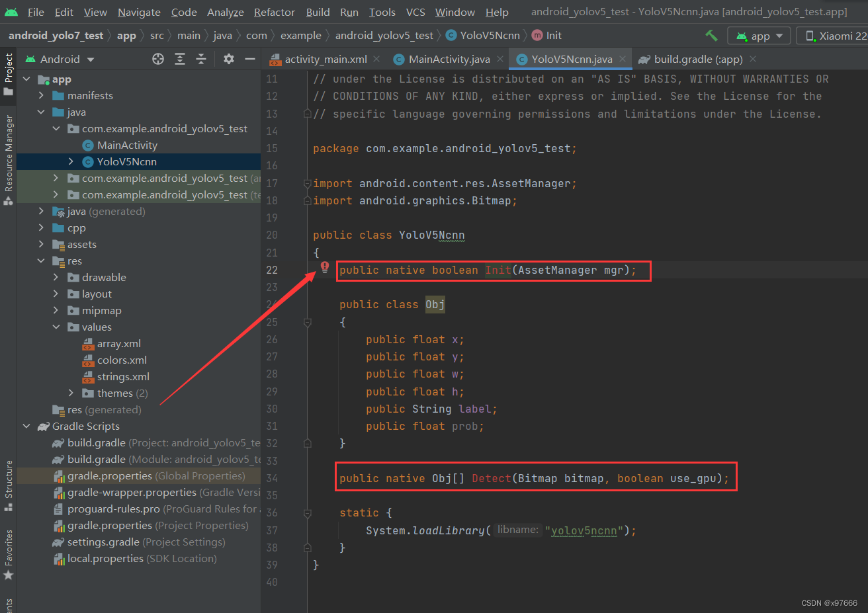The image size is (868, 613).
Task: Click the Init method name on line 22
Action: (x=498, y=270)
